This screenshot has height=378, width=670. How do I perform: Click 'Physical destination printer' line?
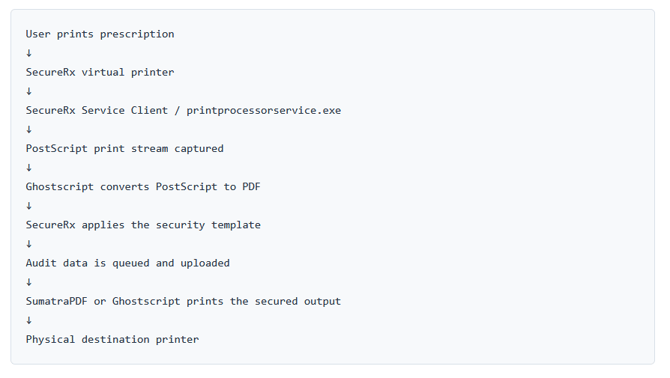[112, 340]
